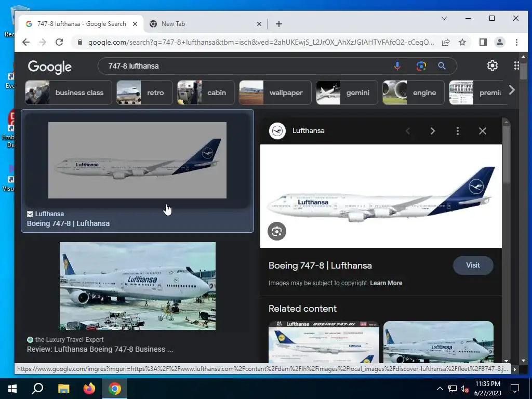Open Boeing 747-8 | Lufthansa preview title

pos(320,265)
